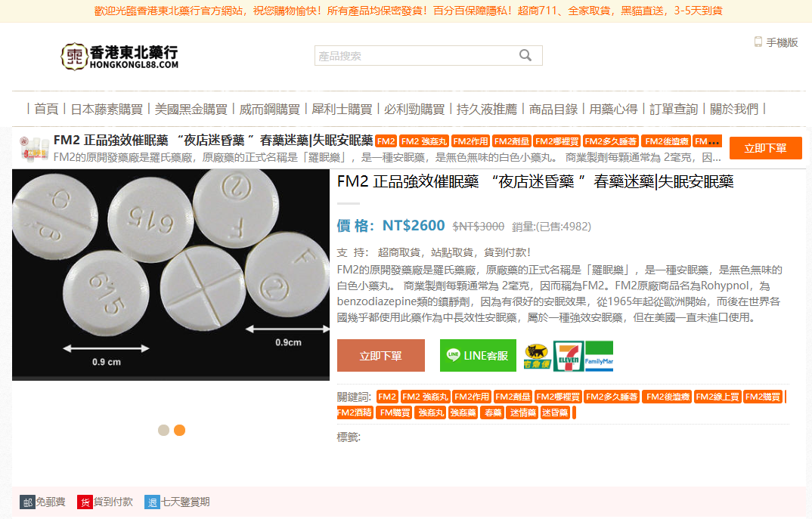Select the FamilyMart pickup logo

599,356
